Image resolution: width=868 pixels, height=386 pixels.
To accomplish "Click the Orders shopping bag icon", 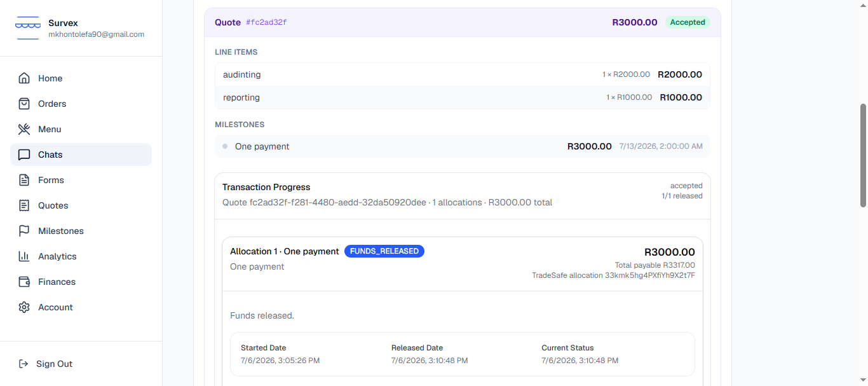I will [x=24, y=104].
